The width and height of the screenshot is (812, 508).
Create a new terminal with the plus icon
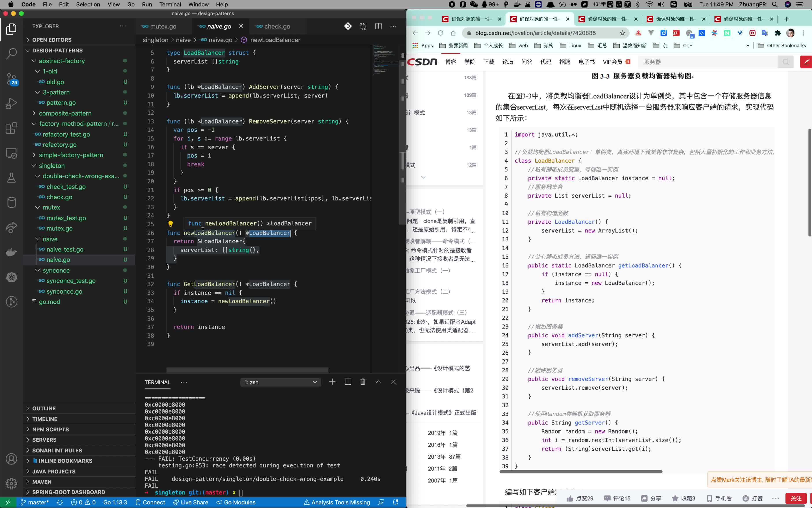point(332,382)
